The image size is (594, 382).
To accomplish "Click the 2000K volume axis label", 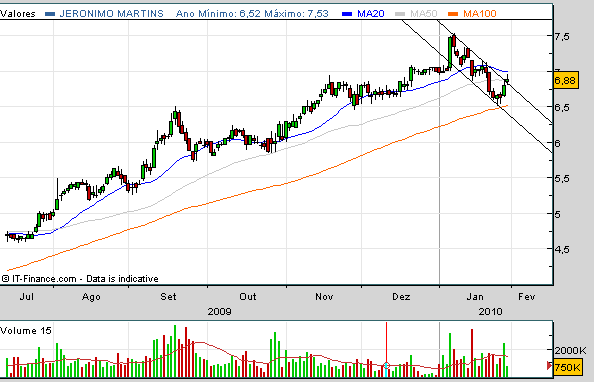I will [x=570, y=351].
